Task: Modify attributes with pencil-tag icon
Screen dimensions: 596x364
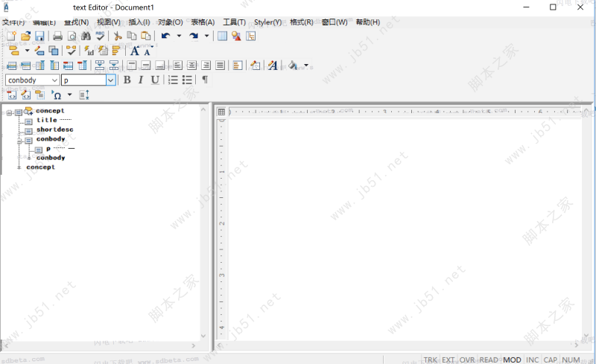Action: (39, 51)
